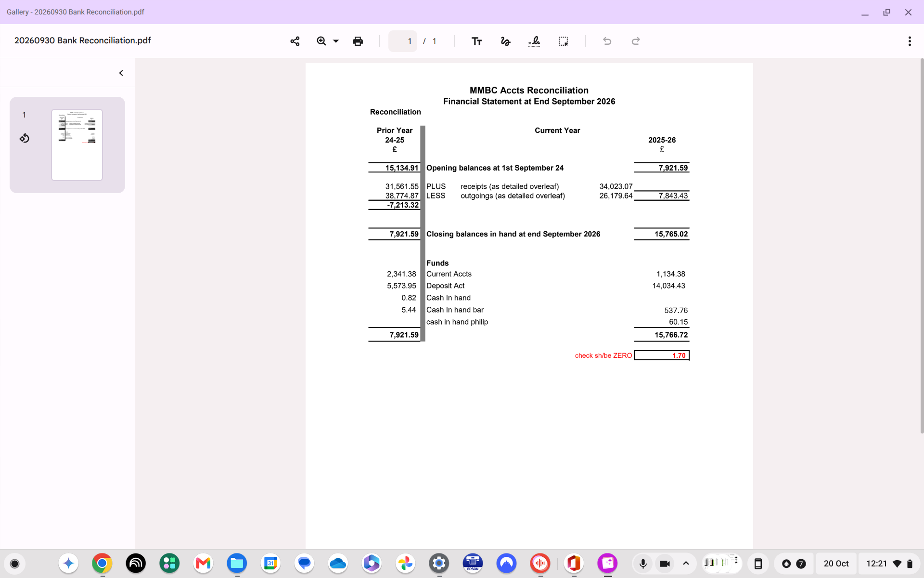Open the launcher button on the shelf
Image resolution: width=924 pixels, height=578 pixels.
(14, 564)
